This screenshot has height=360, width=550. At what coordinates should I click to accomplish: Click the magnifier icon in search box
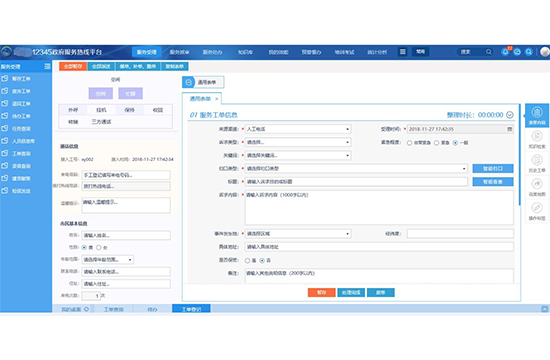pos(489,52)
